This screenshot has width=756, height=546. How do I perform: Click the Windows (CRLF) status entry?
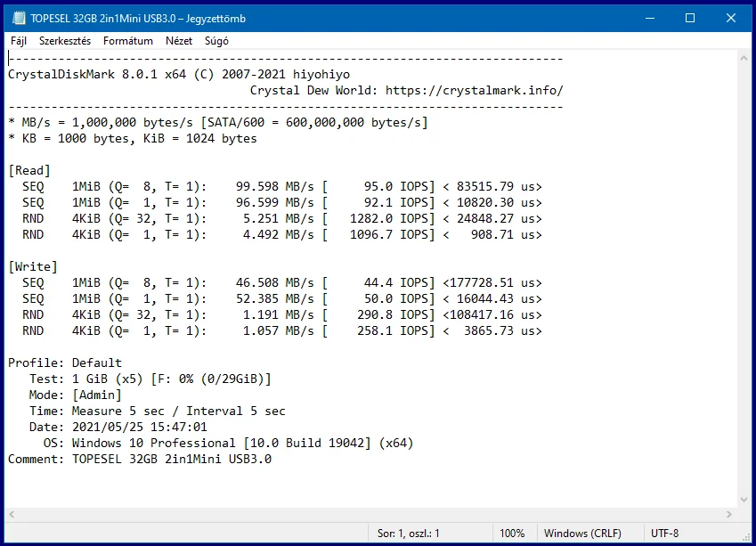(x=582, y=533)
